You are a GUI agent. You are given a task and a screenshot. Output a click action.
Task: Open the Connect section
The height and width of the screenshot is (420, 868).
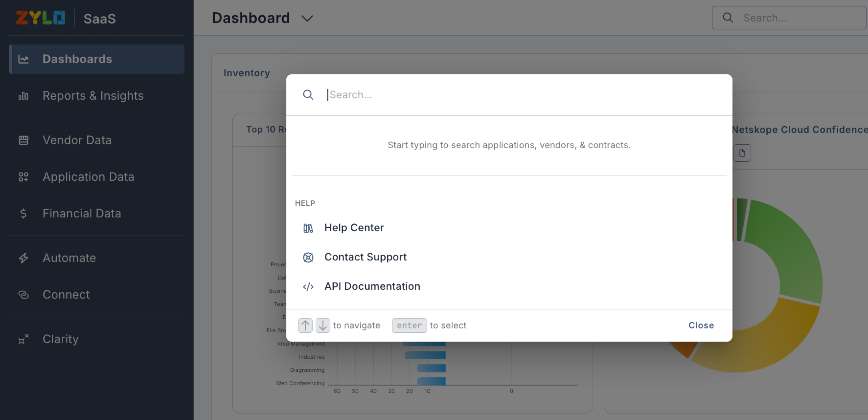click(x=97, y=294)
